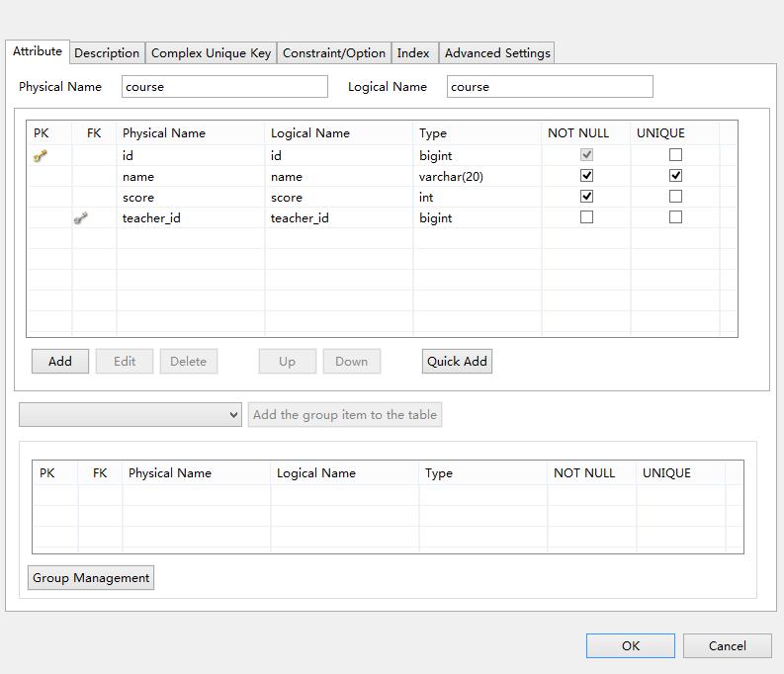Open the Advanced Settings tab
The image size is (784, 674).
pyautogui.click(x=497, y=53)
